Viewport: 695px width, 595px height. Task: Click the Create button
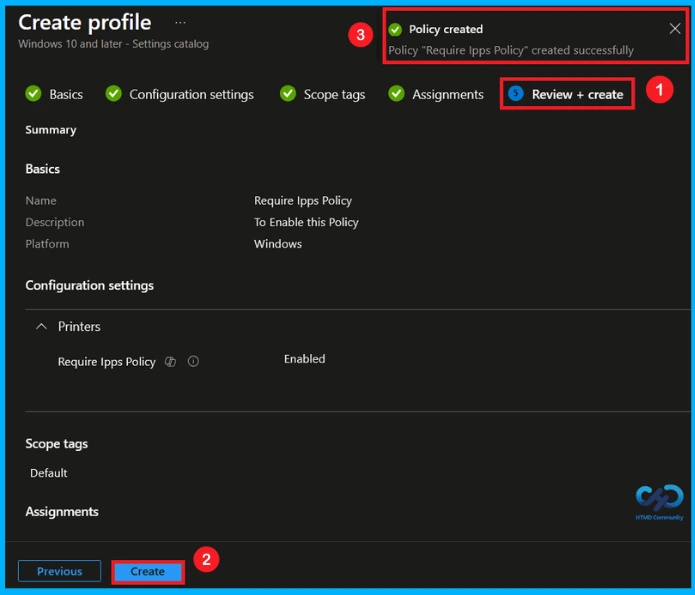(x=148, y=572)
